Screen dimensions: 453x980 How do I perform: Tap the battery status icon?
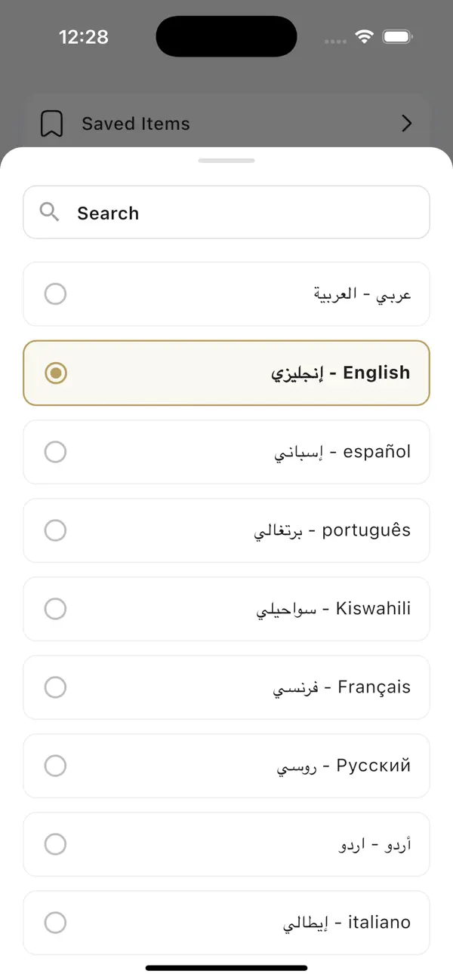tap(396, 37)
